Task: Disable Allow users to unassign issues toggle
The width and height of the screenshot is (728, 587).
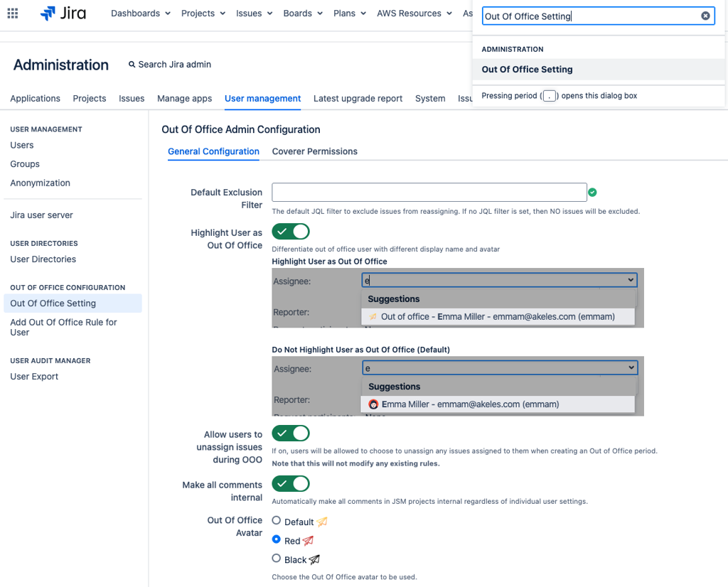Action: point(291,433)
